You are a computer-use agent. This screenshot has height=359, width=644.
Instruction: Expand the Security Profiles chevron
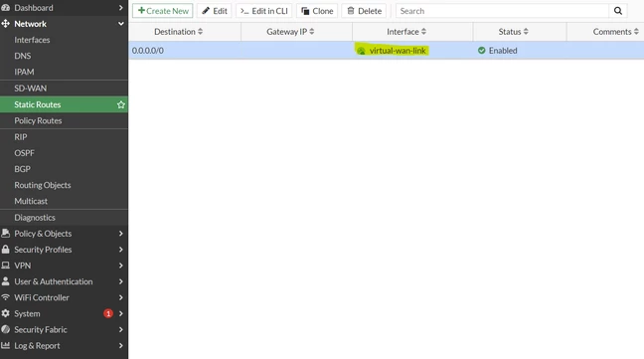click(121, 250)
